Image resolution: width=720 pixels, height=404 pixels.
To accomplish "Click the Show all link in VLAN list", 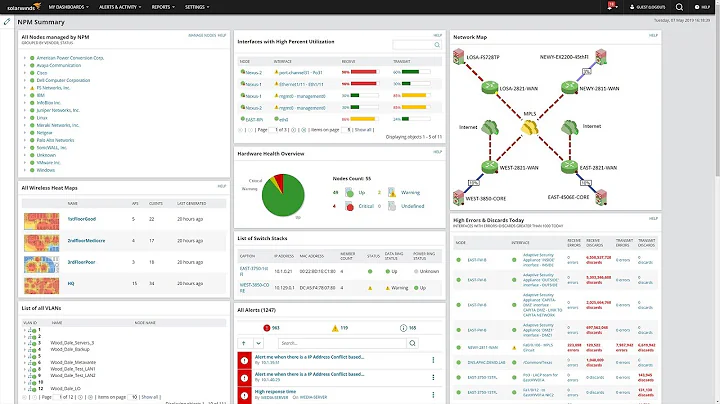I will click(x=150, y=397).
